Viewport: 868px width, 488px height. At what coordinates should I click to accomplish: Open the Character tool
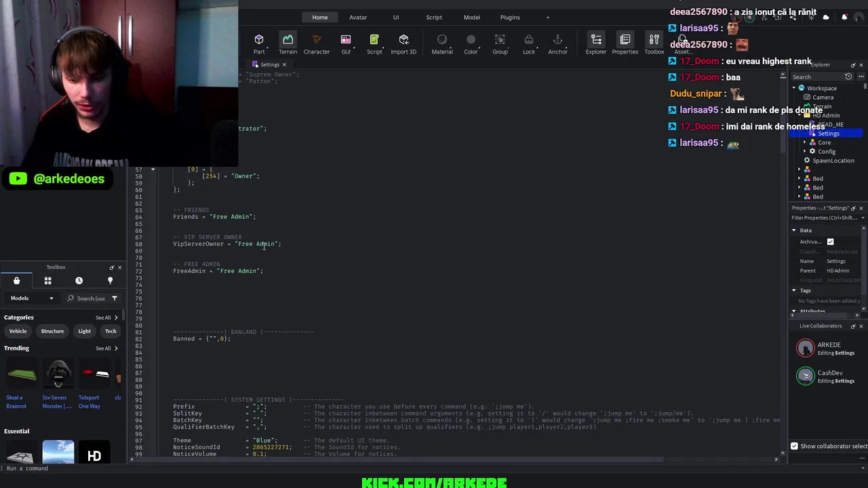[x=317, y=43]
